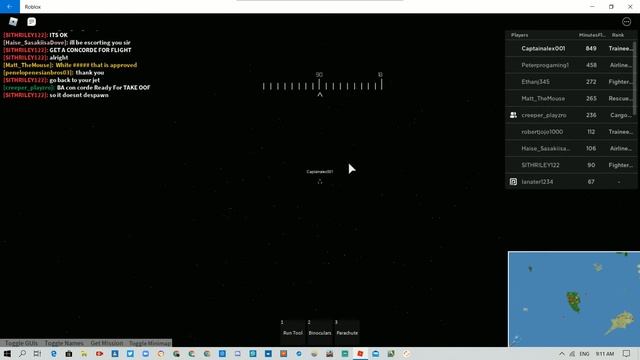Select player SITHRILEY122 in leaderboard
This screenshot has height=360, width=640.
[x=570, y=165]
